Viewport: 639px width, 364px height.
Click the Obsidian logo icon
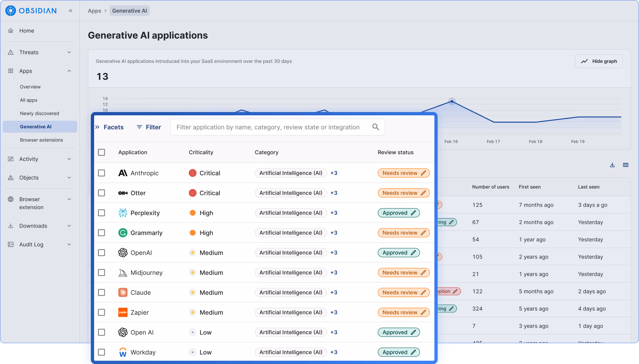click(x=11, y=11)
